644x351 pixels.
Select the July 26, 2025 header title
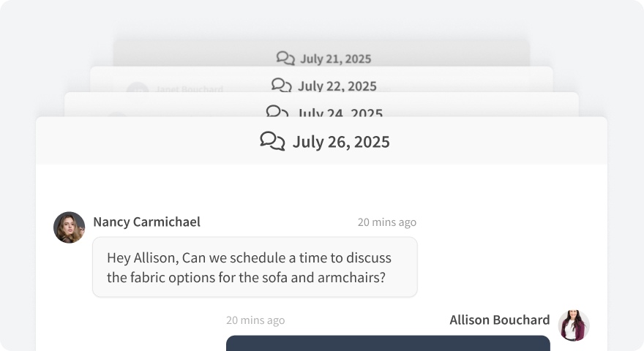[341, 142]
